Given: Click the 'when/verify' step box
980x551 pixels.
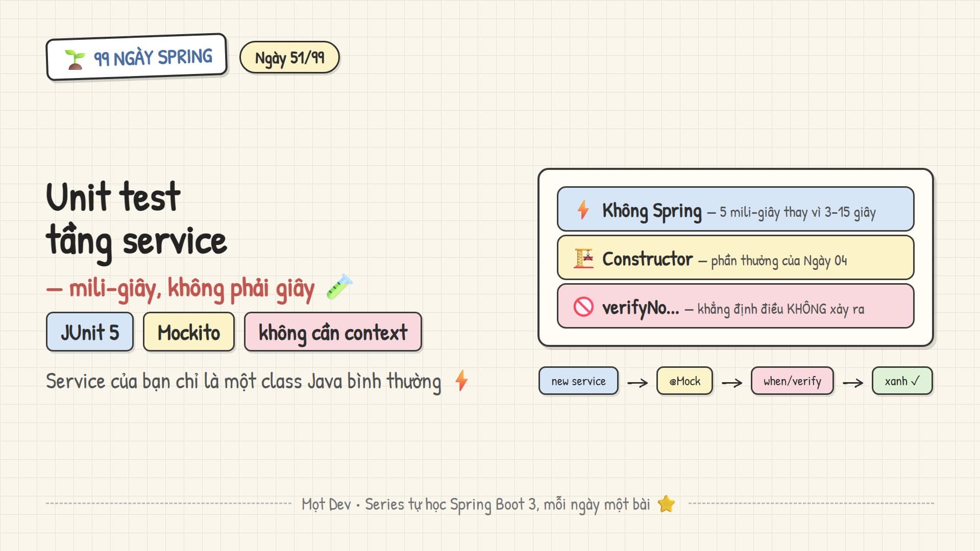Looking at the screenshot, I should tap(792, 381).
